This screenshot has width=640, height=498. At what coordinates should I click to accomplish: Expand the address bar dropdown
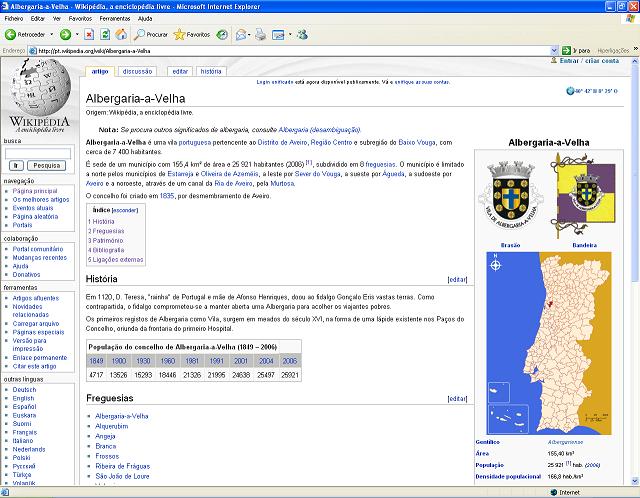[x=554, y=51]
